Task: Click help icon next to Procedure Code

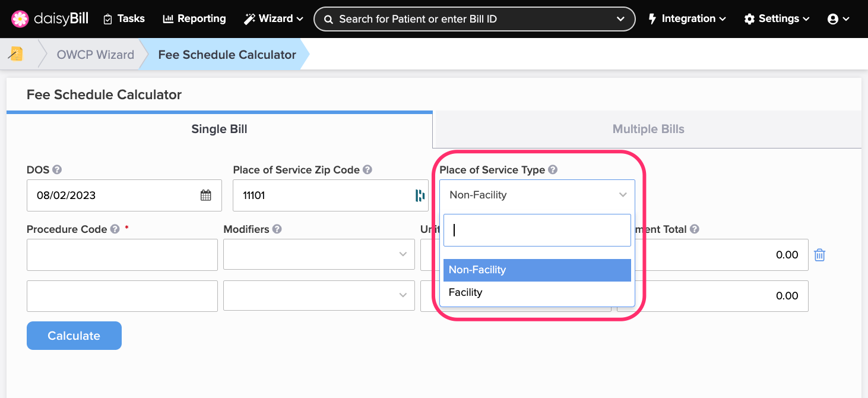Action: click(x=115, y=229)
